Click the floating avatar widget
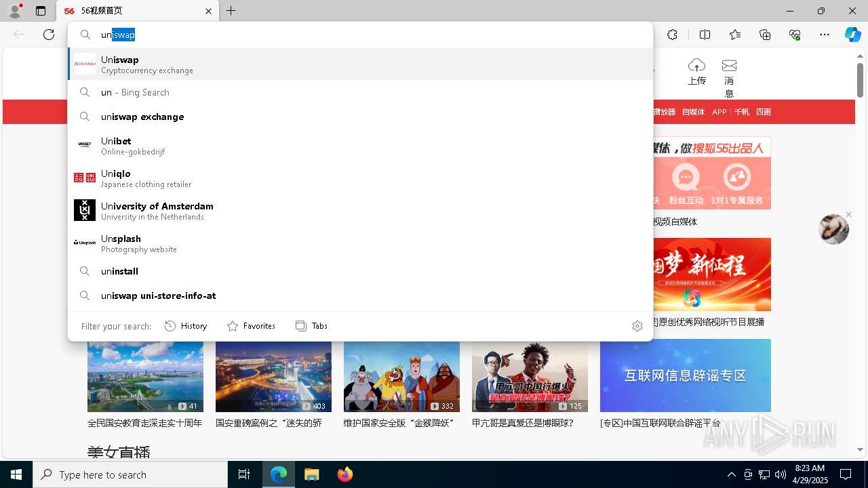Screen dimensions: 868x488 (833, 229)
